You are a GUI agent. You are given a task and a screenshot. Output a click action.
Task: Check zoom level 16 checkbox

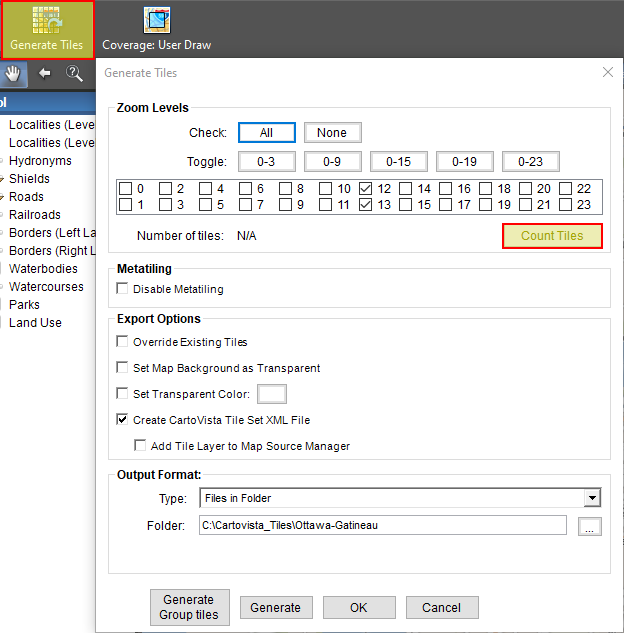[445, 189]
